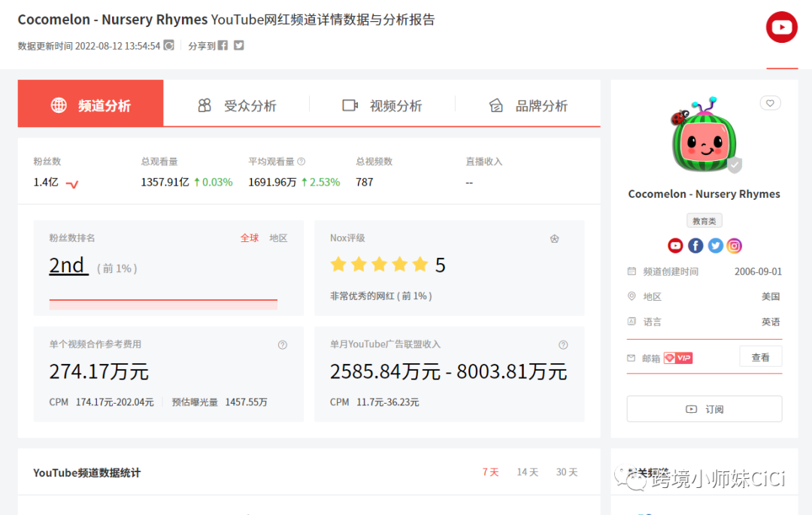Select the 品牌分析 tab
The width and height of the screenshot is (812, 515).
[x=528, y=106]
